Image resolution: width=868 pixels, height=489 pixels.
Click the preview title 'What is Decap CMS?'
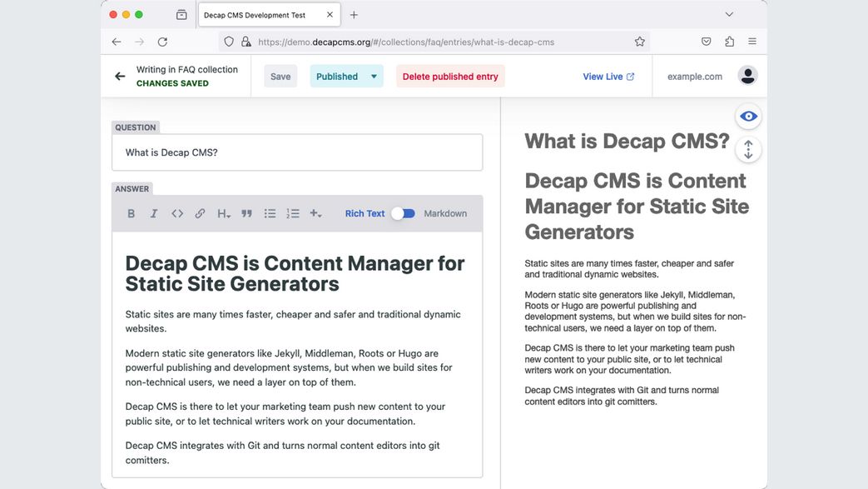click(627, 142)
